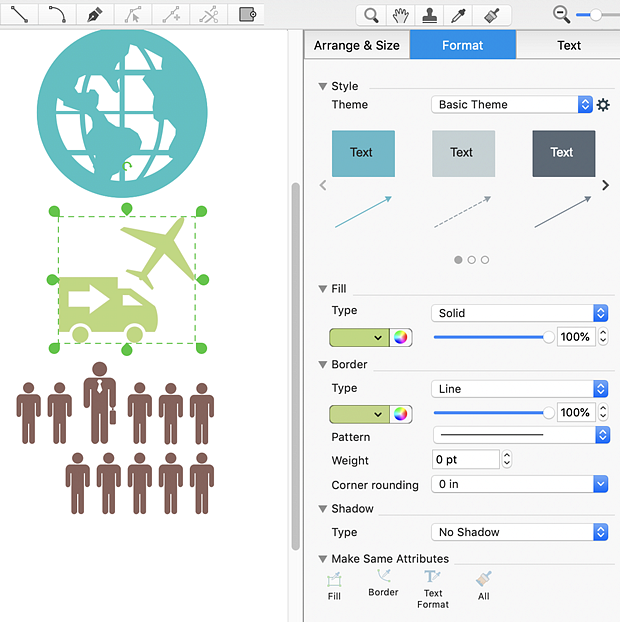Open Shadow Type No Shadow dropdown
Image resolution: width=620 pixels, height=622 pixels.
click(x=520, y=532)
